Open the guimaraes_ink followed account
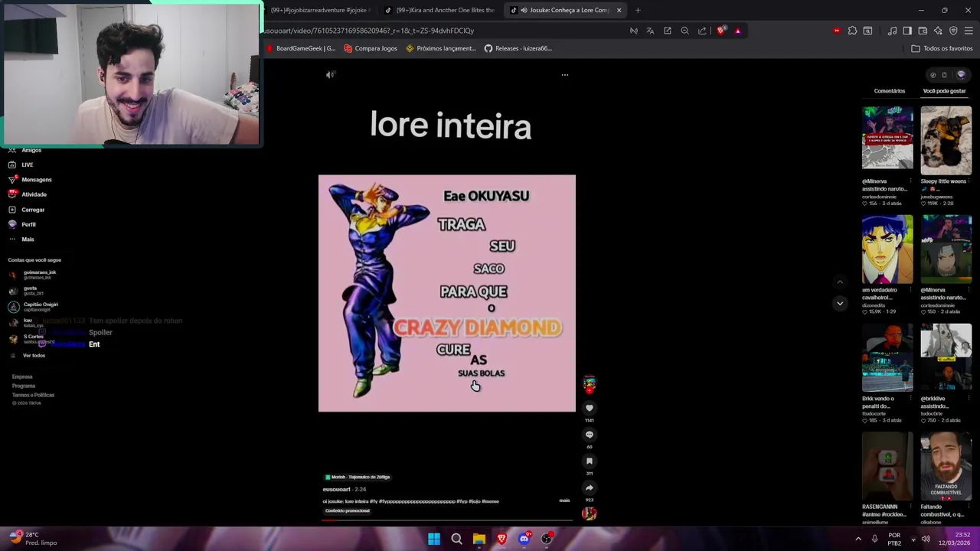The image size is (980, 551). click(32, 274)
